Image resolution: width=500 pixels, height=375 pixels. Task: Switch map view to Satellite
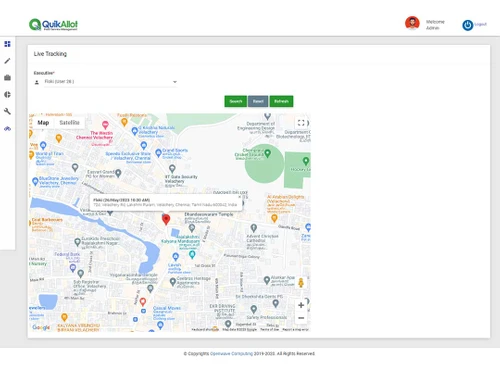coord(69,123)
